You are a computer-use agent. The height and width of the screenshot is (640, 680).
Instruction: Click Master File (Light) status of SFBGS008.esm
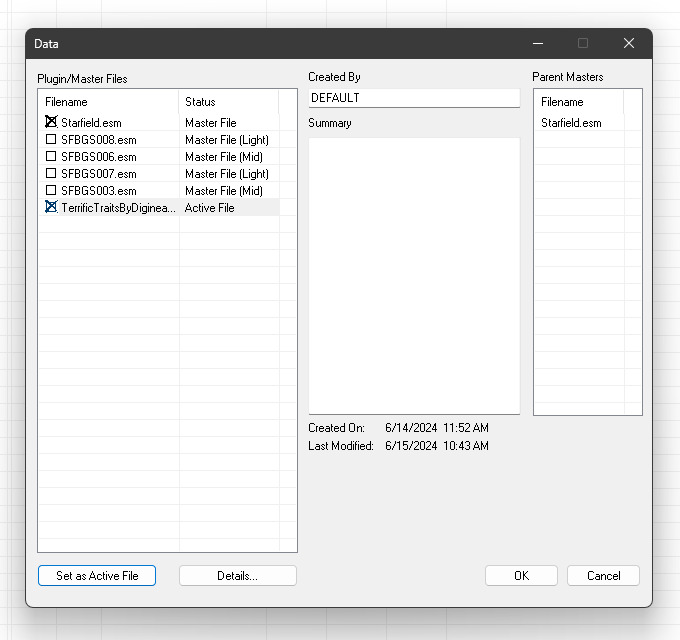pyautogui.click(x=227, y=140)
